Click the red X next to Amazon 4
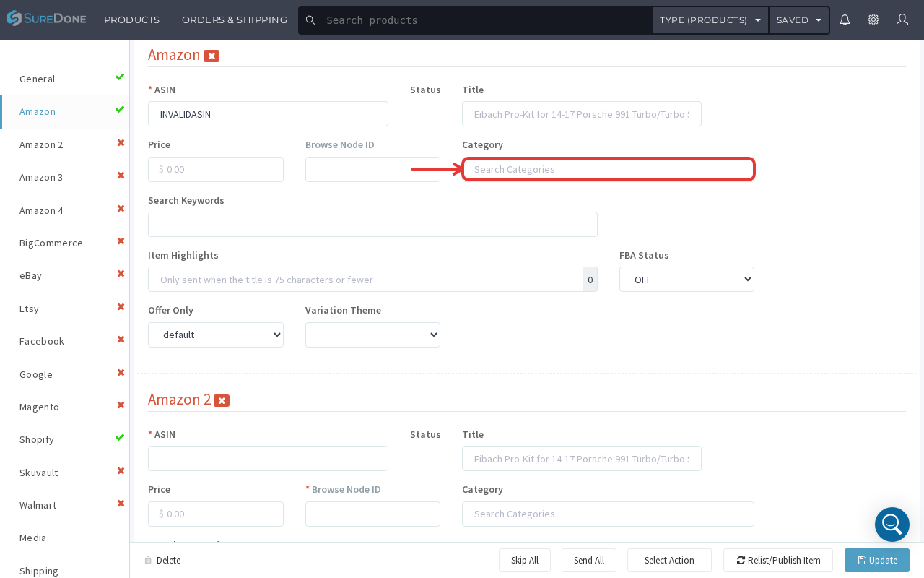This screenshot has width=924, height=578. [121, 209]
